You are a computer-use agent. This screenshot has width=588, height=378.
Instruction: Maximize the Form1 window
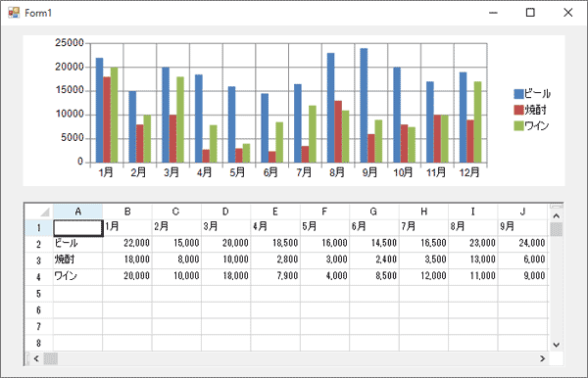[530, 13]
